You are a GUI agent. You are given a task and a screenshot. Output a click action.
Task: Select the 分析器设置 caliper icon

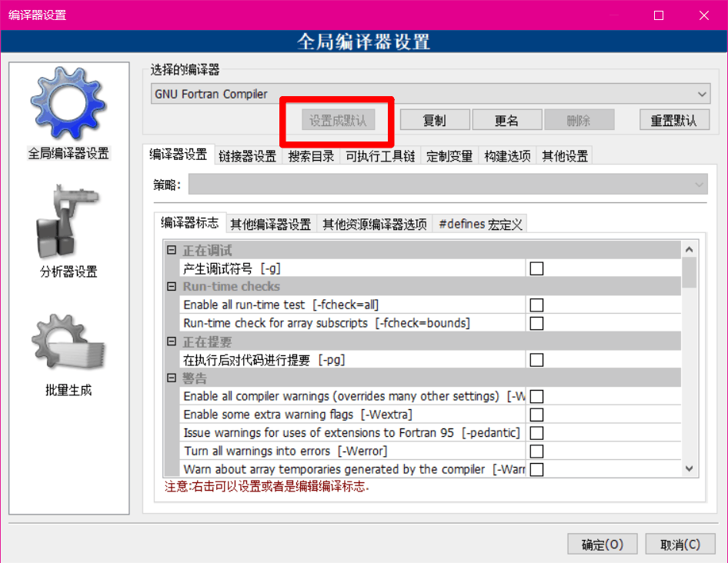point(68,222)
